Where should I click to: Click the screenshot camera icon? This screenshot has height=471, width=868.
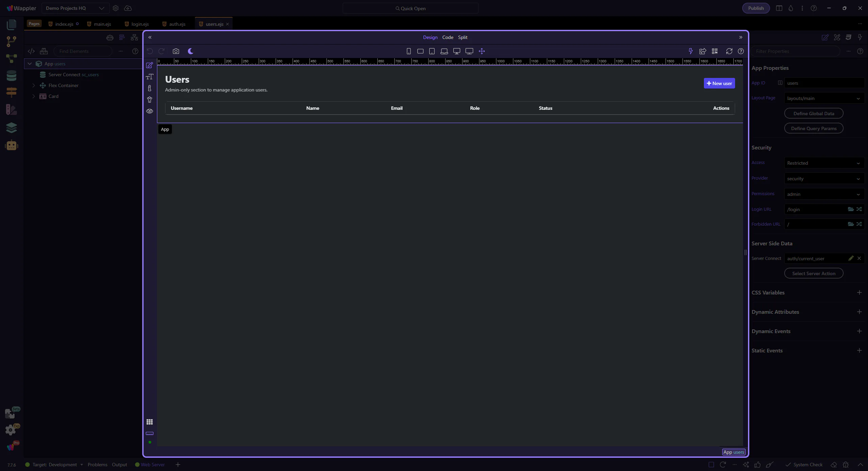tap(176, 51)
